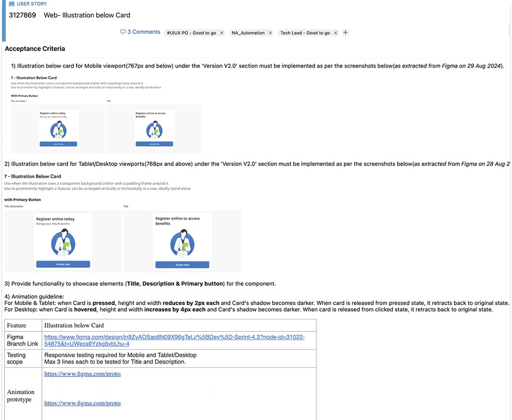512x420 pixels.
Task: Click 'Max 3 lines each to be tested' text
Action: [115, 361]
